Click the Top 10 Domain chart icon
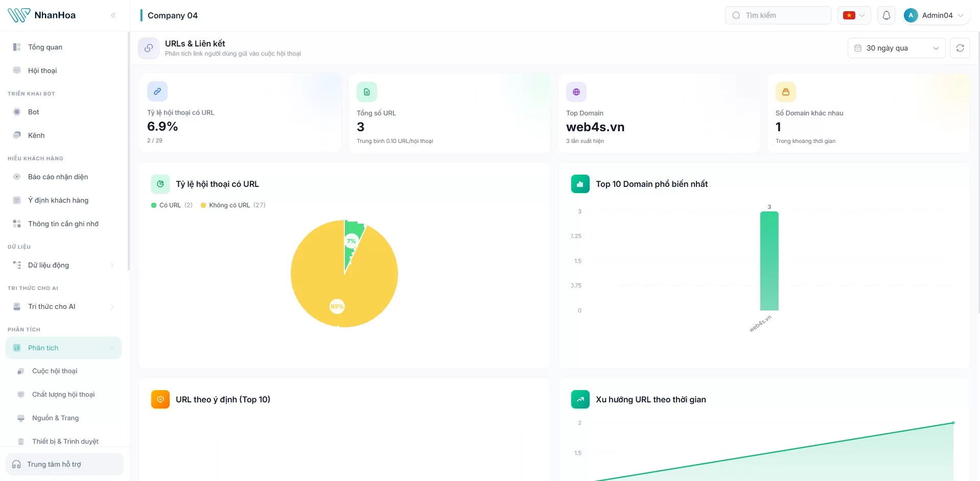Image resolution: width=980 pixels, height=481 pixels. pos(580,184)
